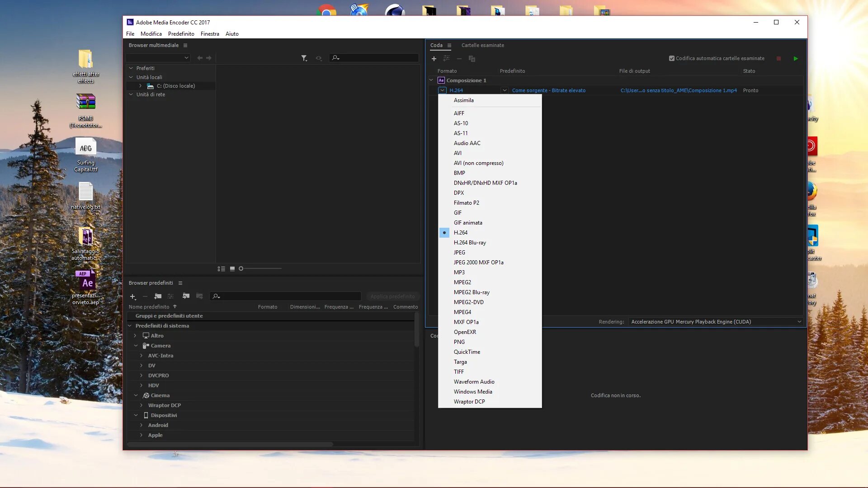Viewport: 868px width, 488px height.
Task: Click the add output settings icon in Coda
Action: [x=446, y=58]
